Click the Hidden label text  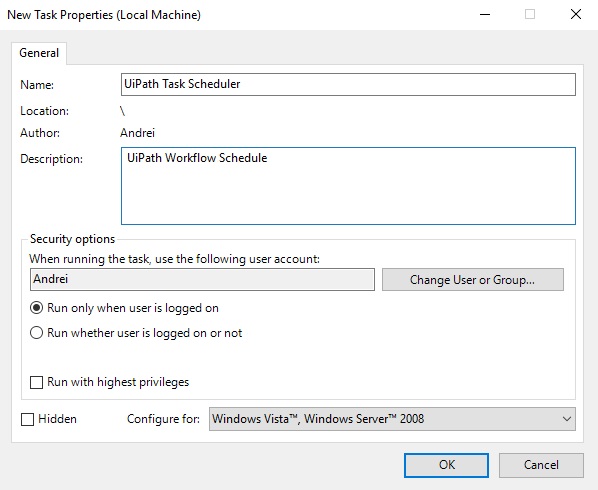pos(57,419)
